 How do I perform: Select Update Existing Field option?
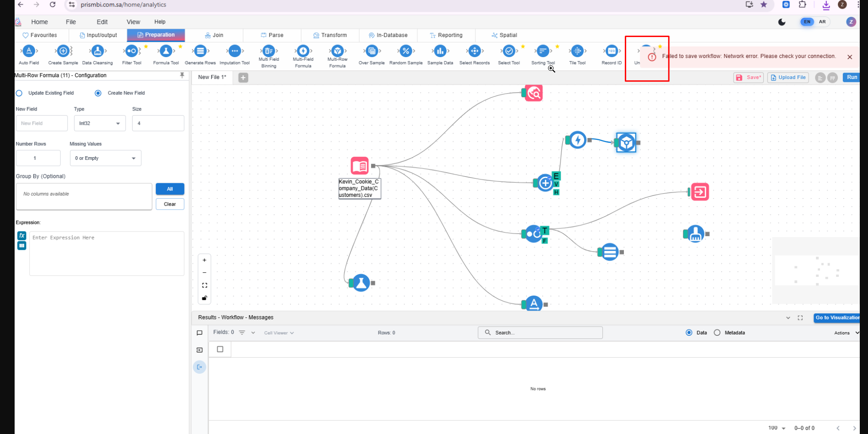point(19,93)
